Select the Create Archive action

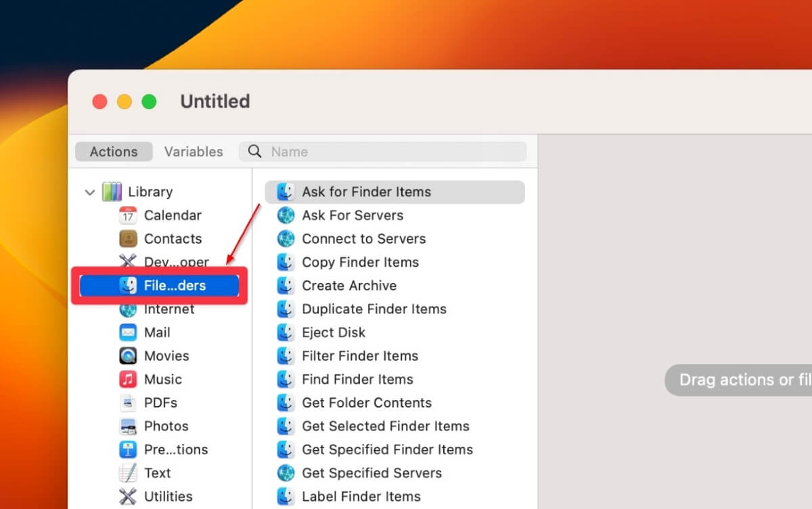coord(349,286)
